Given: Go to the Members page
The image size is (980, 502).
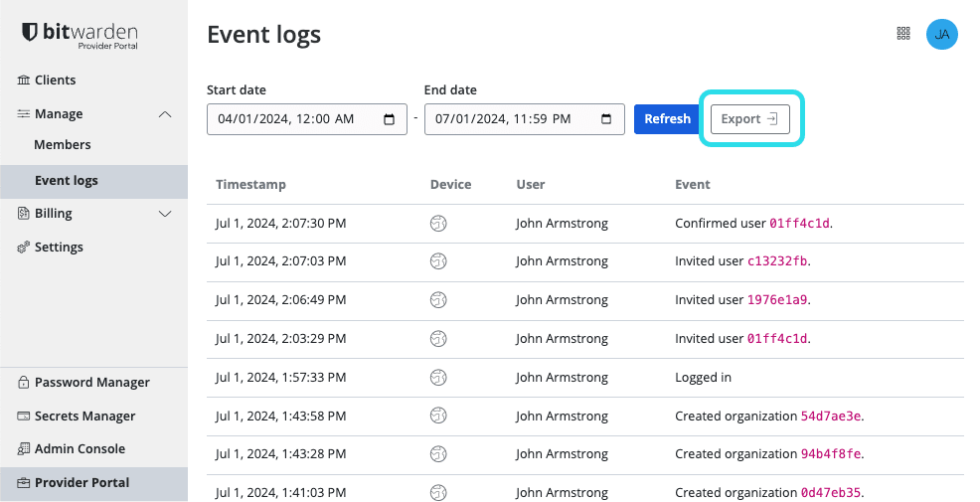Looking at the screenshot, I should click(63, 144).
